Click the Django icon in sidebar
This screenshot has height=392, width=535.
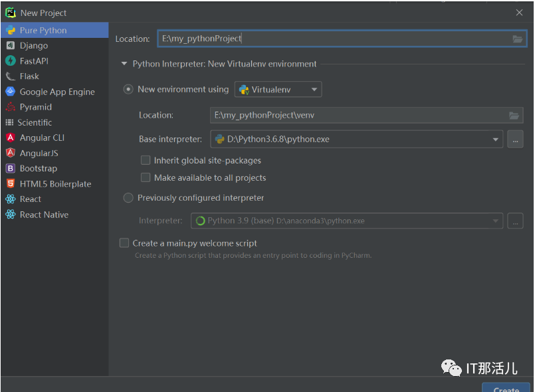pos(11,45)
